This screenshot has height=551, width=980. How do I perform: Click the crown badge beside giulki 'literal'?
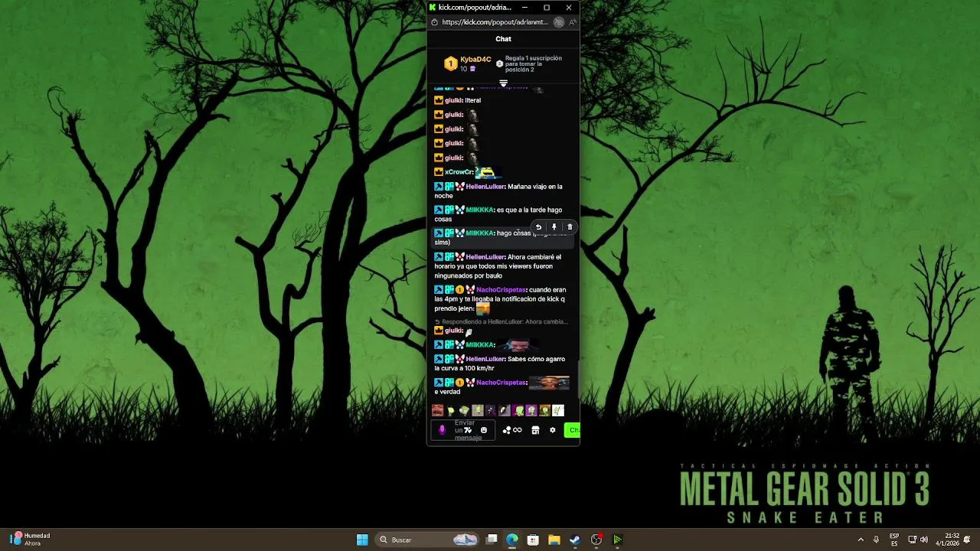(x=439, y=100)
